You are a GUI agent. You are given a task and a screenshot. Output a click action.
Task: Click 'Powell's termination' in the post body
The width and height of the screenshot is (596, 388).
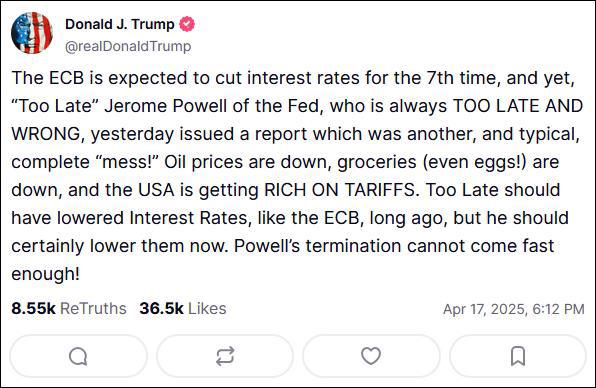coord(317,246)
